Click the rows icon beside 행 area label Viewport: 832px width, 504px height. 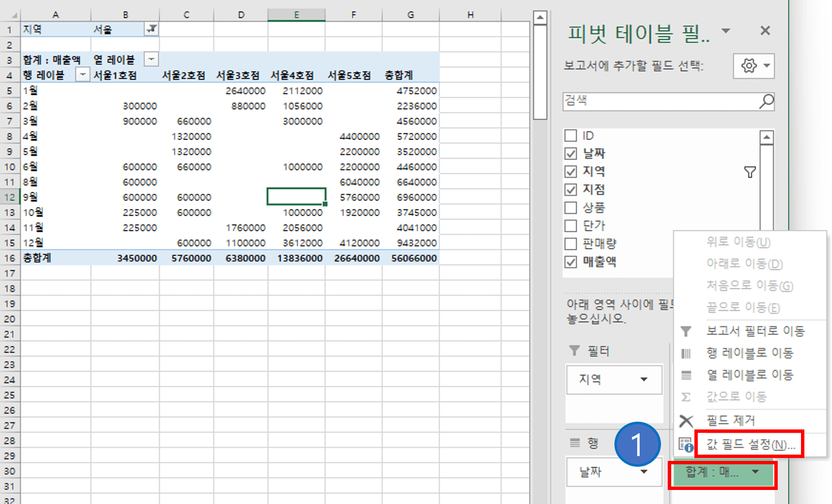pyautogui.click(x=575, y=443)
